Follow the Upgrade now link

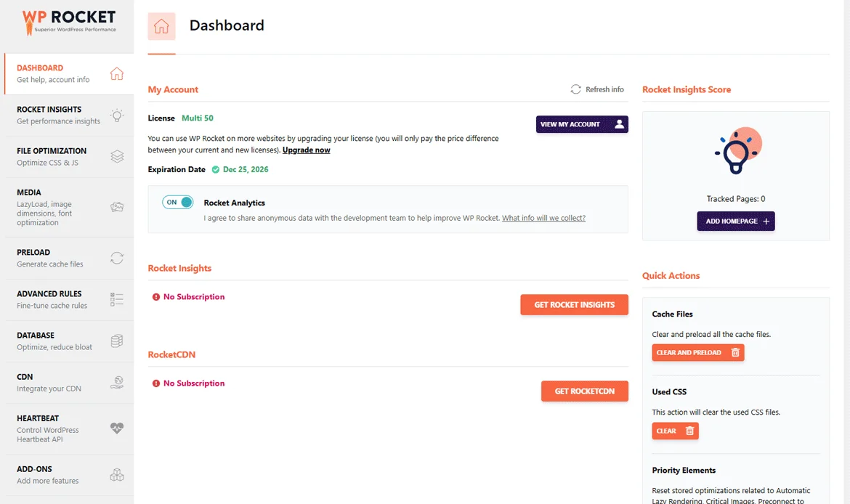tap(307, 150)
